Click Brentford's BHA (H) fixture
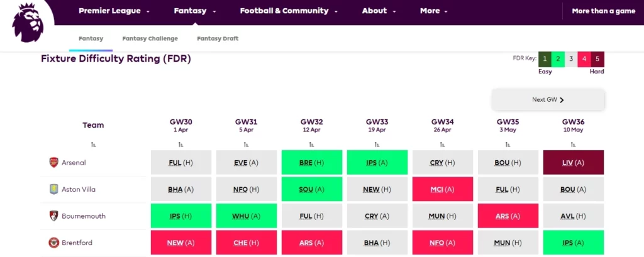The image size is (644, 257). click(x=377, y=243)
